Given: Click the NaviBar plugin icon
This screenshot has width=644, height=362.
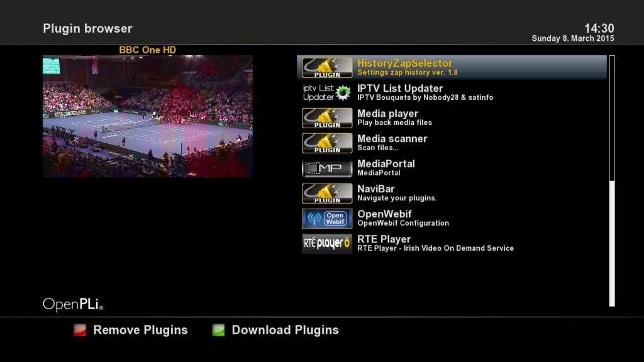Looking at the screenshot, I should pyautogui.click(x=327, y=194).
